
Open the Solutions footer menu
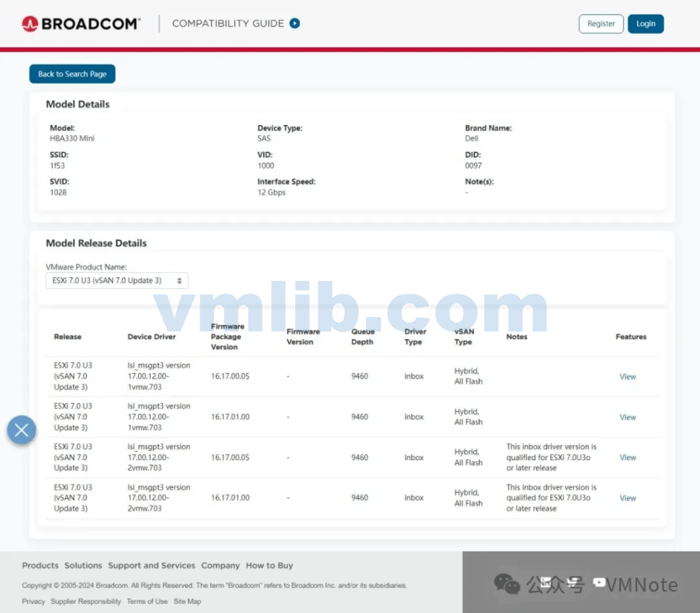[83, 566]
